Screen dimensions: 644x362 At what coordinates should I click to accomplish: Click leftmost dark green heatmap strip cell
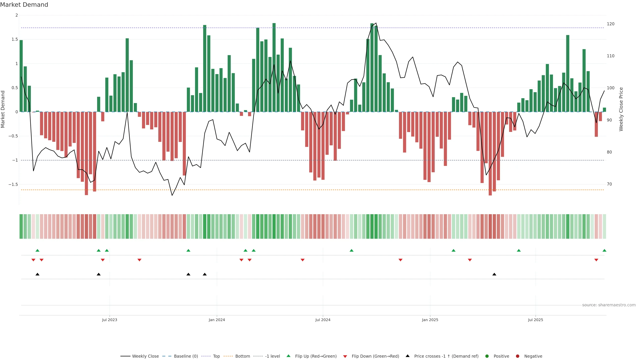[21, 226]
